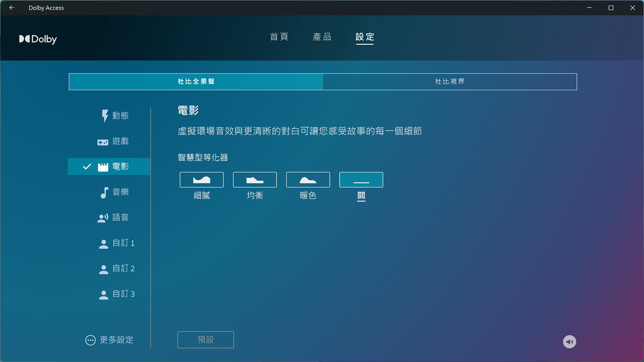Close the Dolby Access window
The height and width of the screenshot is (362, 644).
pos(632,8)
